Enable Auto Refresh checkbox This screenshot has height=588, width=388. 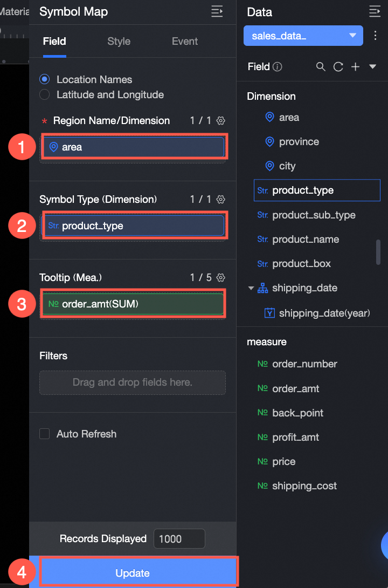(45, 434)
